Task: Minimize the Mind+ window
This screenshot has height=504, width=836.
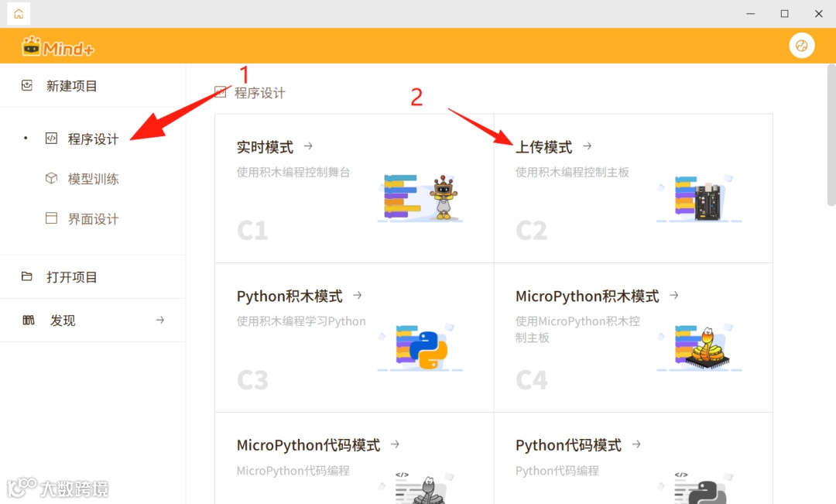Action: [x=751, y=14]
